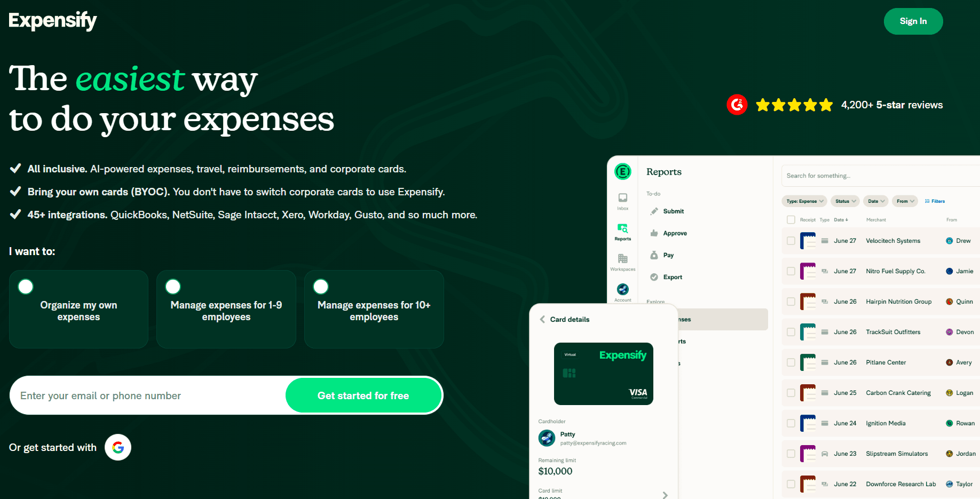Click the expense type icon in the Pitlane Center row
Image resolution: width=980 pixels, height=499 pixels.
(825, 362)
